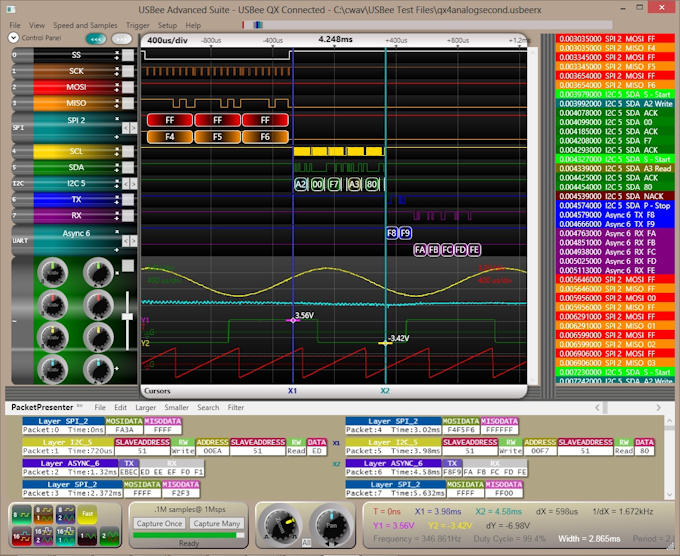The height and width of the screenshot is (556, 680).
Task: Collapse the Control Panel chevron
Action: (x=13, y=38)
